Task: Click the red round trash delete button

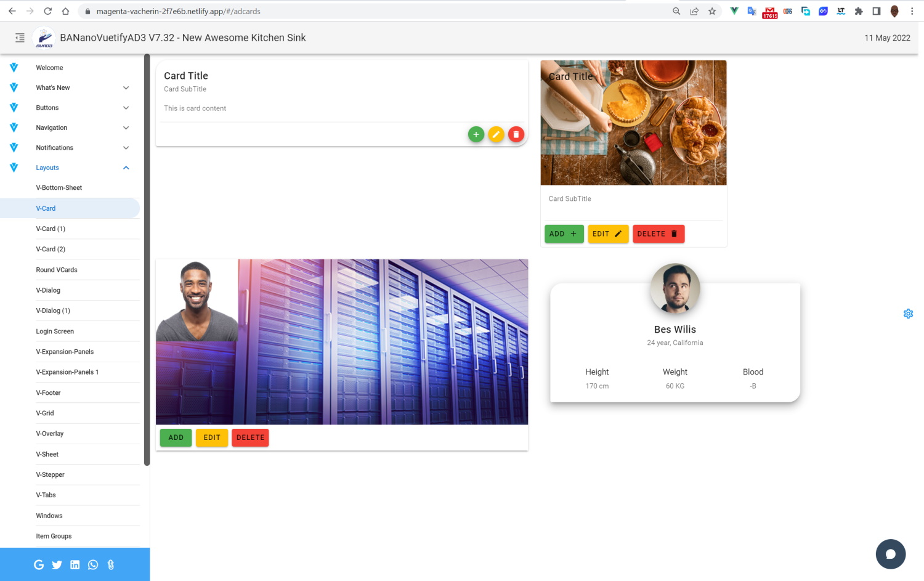Action: coord(516,134)
